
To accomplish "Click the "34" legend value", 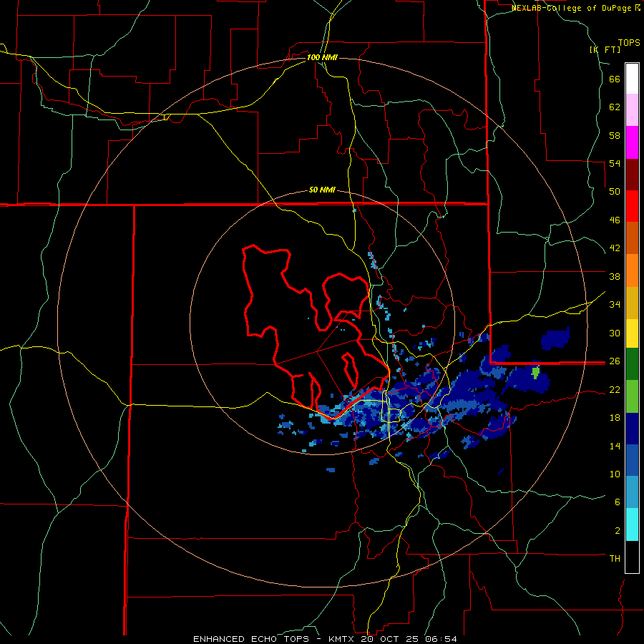I will click(615, 304).
